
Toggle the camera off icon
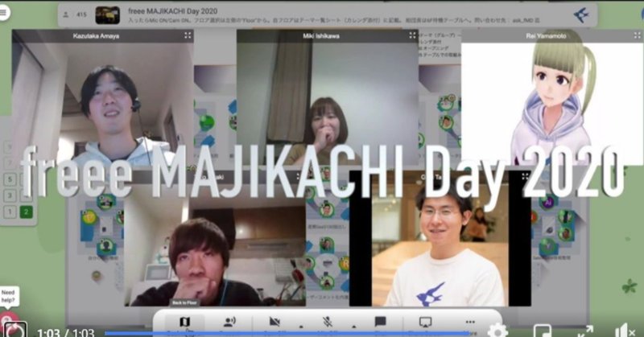tap(275, 322)
